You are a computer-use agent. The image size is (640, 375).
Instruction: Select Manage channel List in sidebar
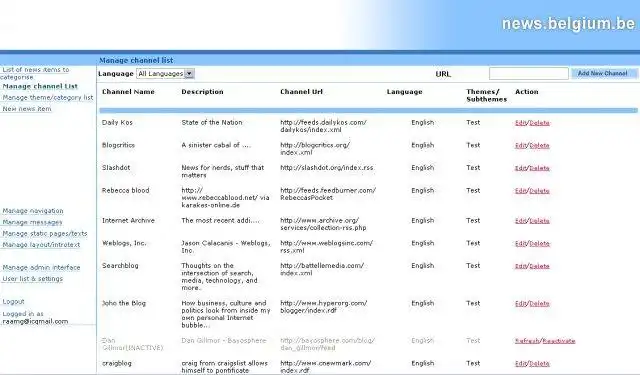40,86
